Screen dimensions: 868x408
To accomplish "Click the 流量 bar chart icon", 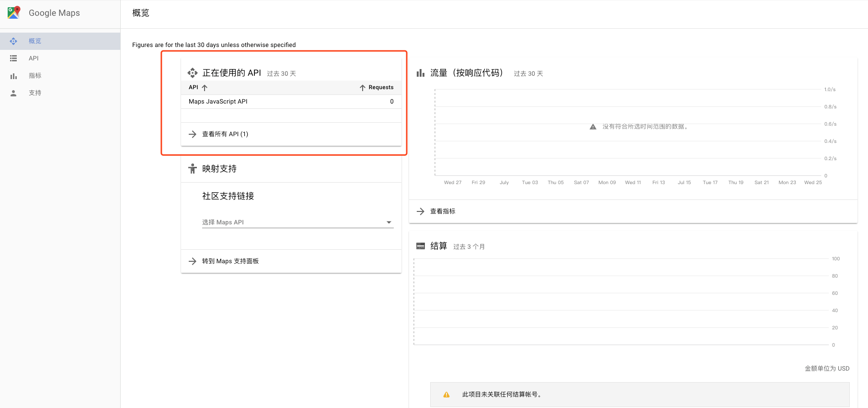I will point(421,73).
